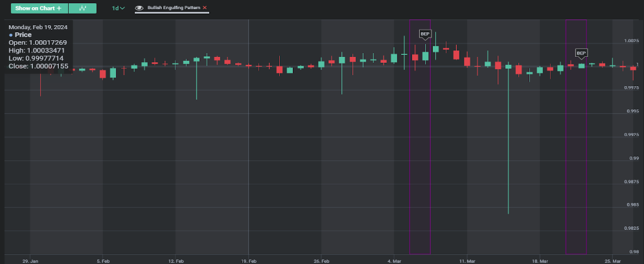Select the Bullish Engulfing Pattern tab label
644x264 pixels.
point(174,8)
